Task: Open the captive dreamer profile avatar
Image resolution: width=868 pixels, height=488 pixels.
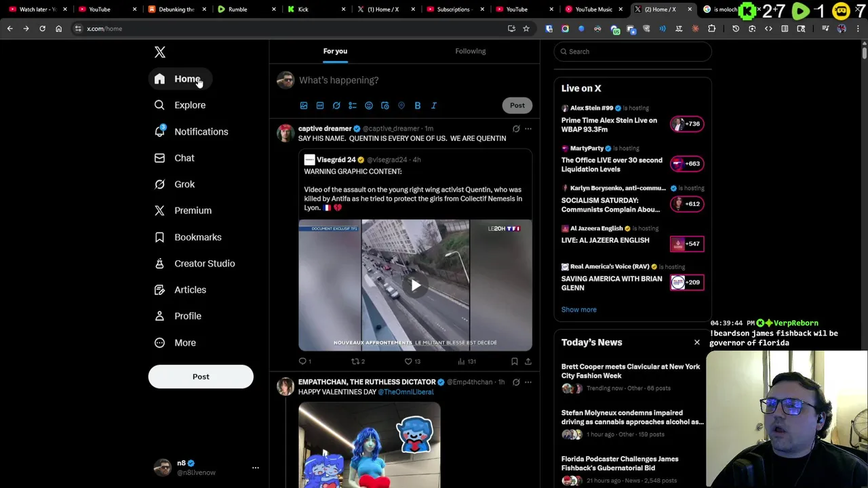Action: coord(285,134)
